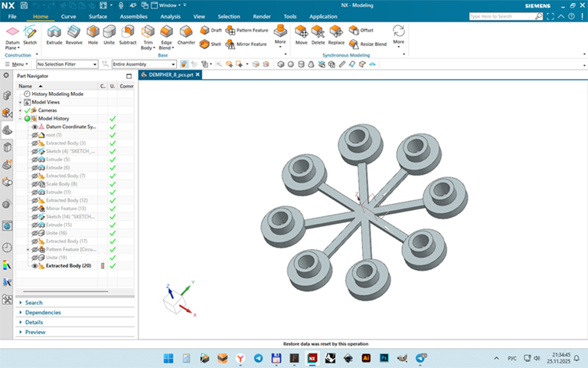Open the Edge Blend button
This screenshot has height=368, width=588.
[166, 38]
